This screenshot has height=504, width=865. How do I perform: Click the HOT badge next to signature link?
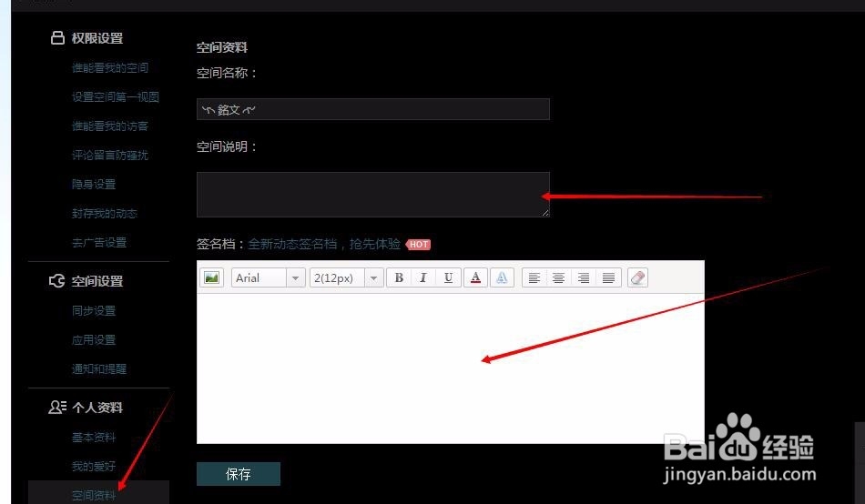coord(418,245)
